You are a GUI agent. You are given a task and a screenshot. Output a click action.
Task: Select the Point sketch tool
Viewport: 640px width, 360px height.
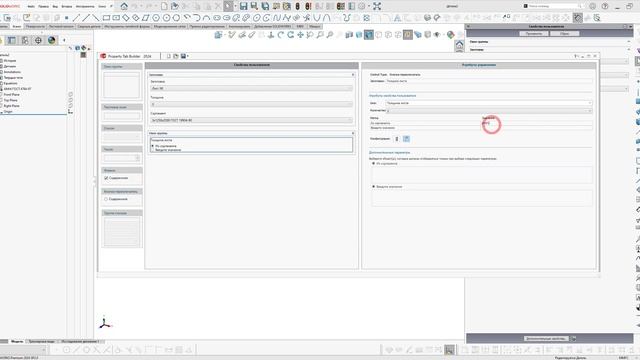pyautogui.click(x=66, y=18)
